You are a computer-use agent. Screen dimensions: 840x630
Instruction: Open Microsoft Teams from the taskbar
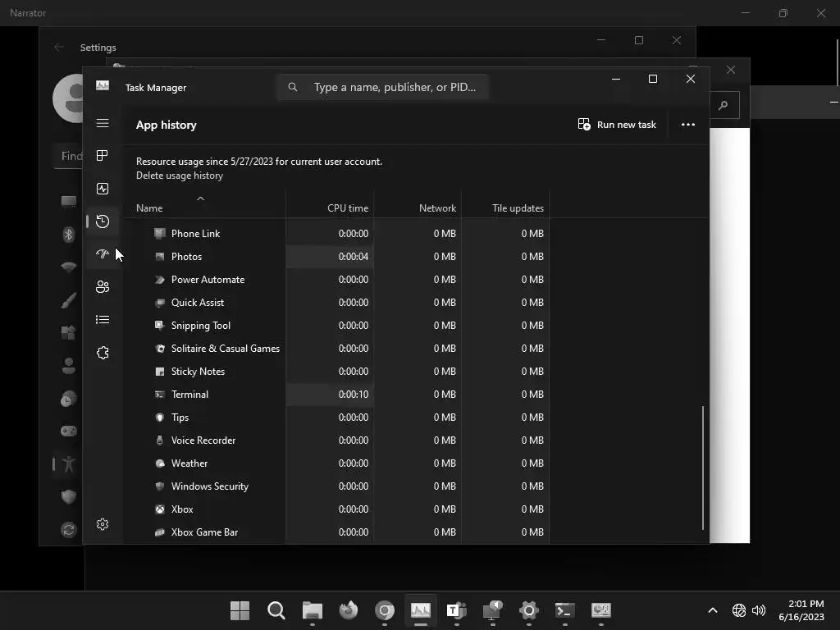[x=456, y=610]
